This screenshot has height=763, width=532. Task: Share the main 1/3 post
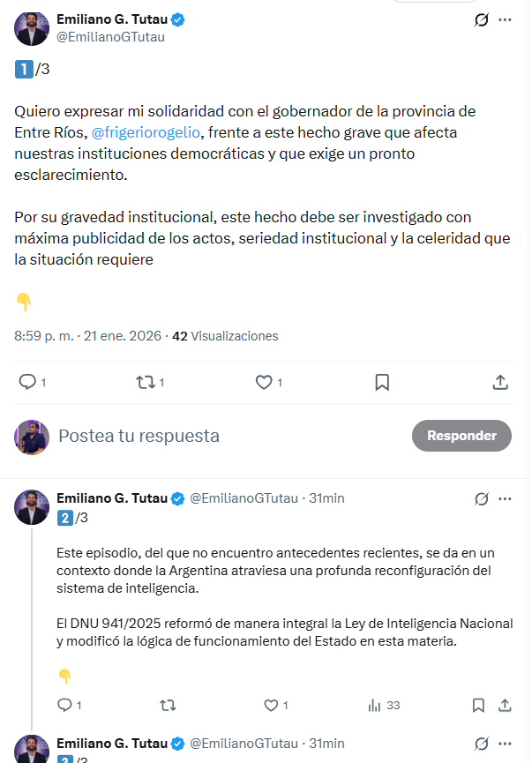coord(499,382)
